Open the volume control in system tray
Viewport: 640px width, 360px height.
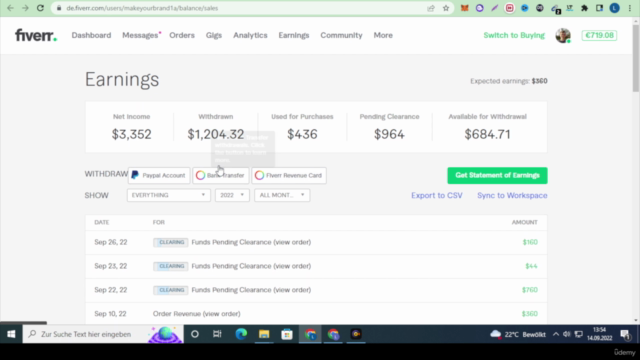point(567,334)
